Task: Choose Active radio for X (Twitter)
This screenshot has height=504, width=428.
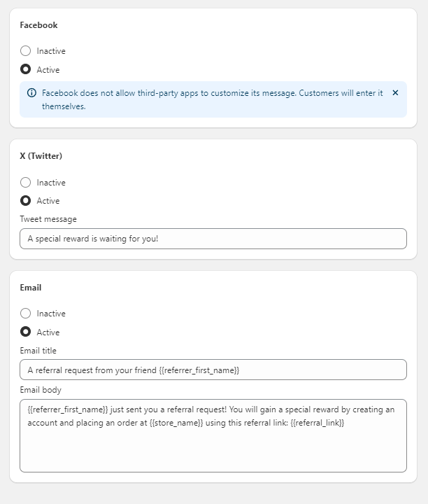Action: point(26,201)
